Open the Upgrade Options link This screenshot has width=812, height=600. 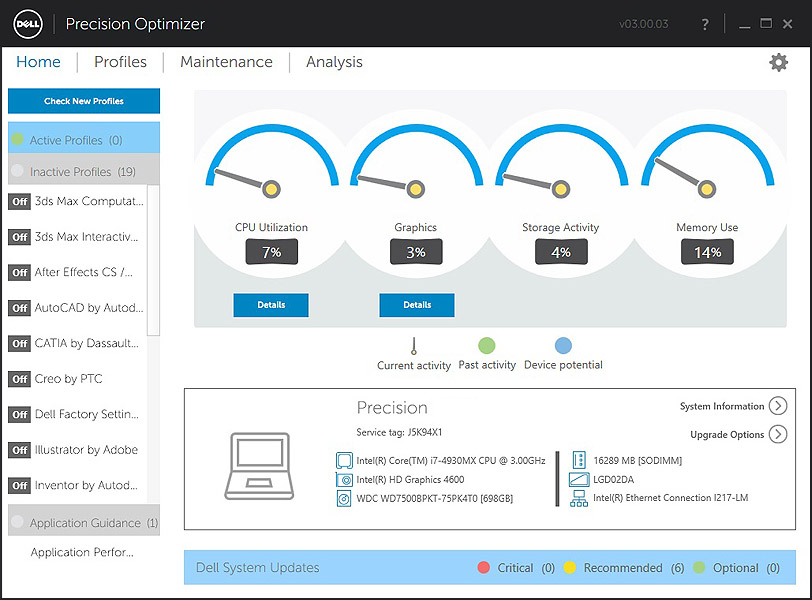click(727, 434)
